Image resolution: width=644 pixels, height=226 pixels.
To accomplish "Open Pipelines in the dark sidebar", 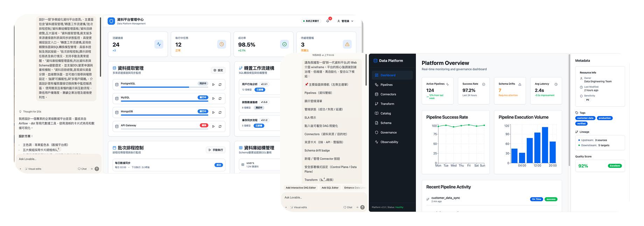I will click(x=386, y=85).
